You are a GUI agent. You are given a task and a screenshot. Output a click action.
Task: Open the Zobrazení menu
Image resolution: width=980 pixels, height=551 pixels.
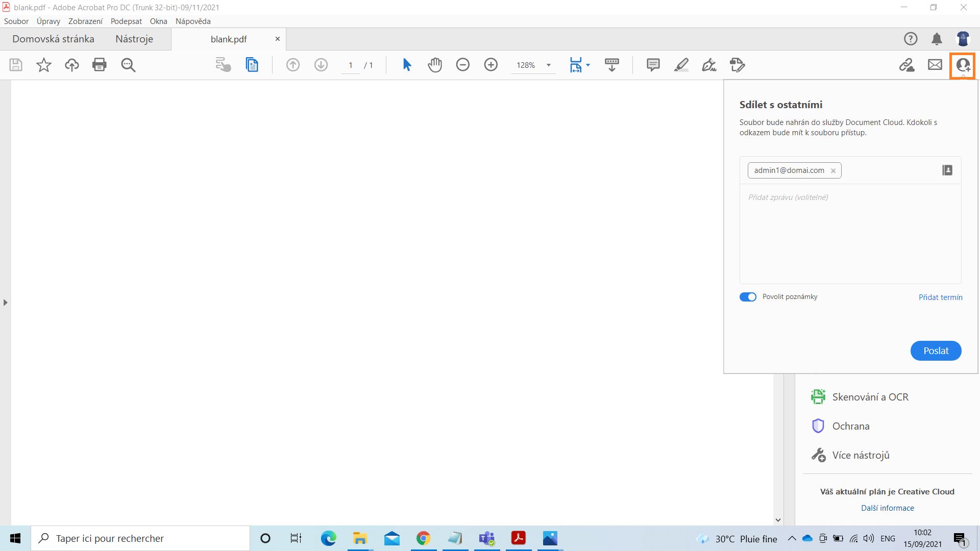[x=85, y=21]
